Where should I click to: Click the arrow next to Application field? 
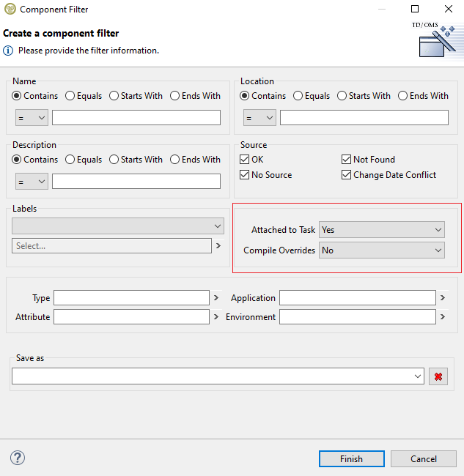coord(443,298)
